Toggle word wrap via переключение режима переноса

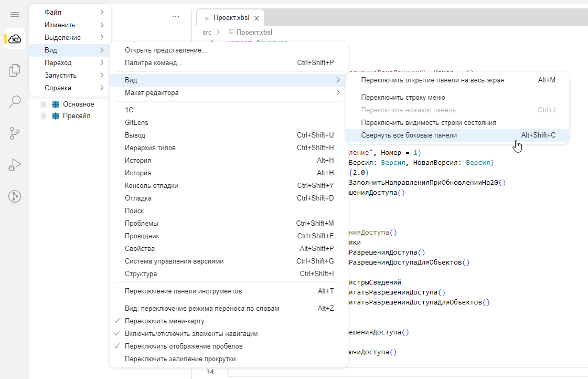pos(229,309)
